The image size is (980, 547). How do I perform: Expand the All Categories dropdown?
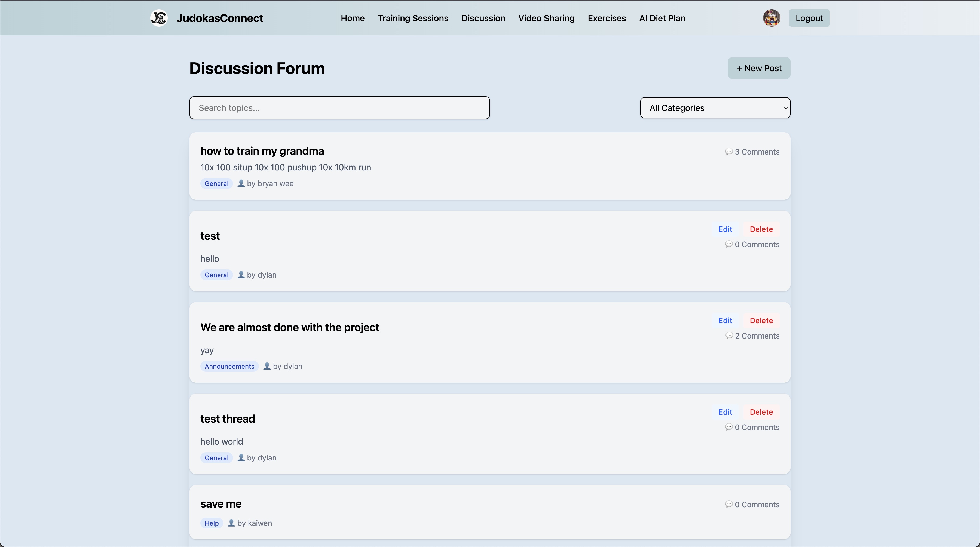click(x=715, y=108)
